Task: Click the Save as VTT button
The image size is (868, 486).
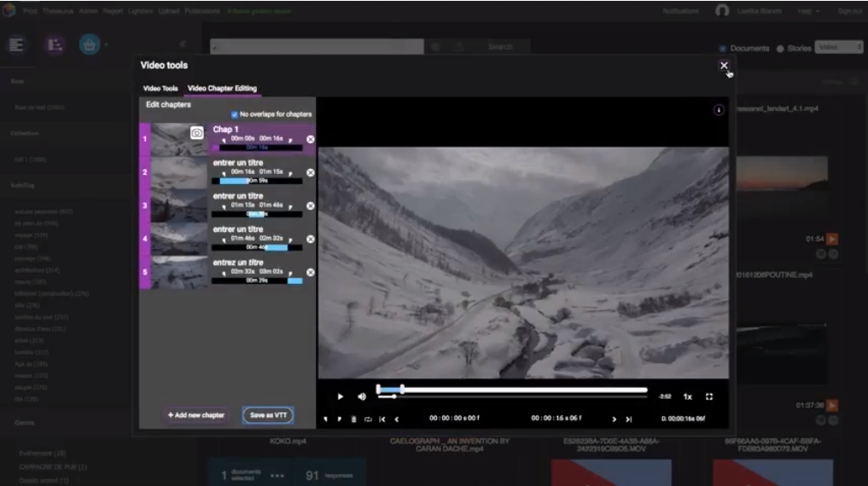Action: pyautogui.click(x=267, y=415)
